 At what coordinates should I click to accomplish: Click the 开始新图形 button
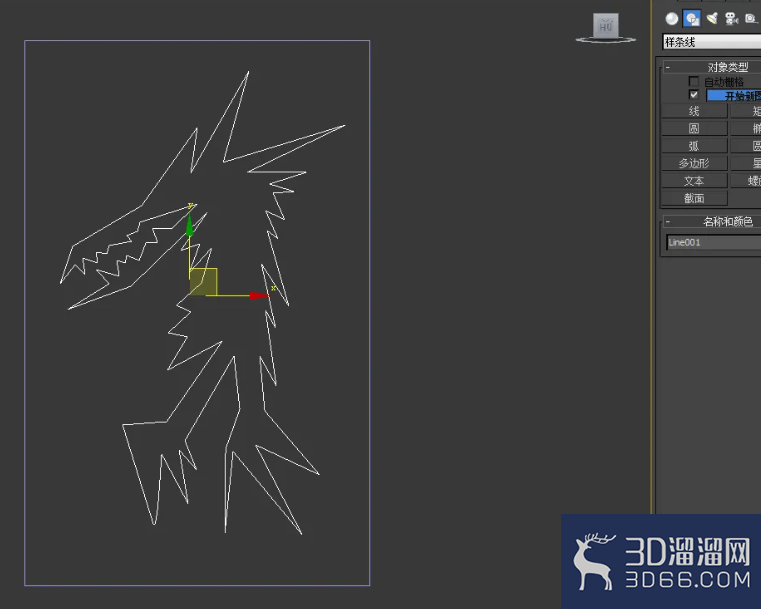point(733,96)
